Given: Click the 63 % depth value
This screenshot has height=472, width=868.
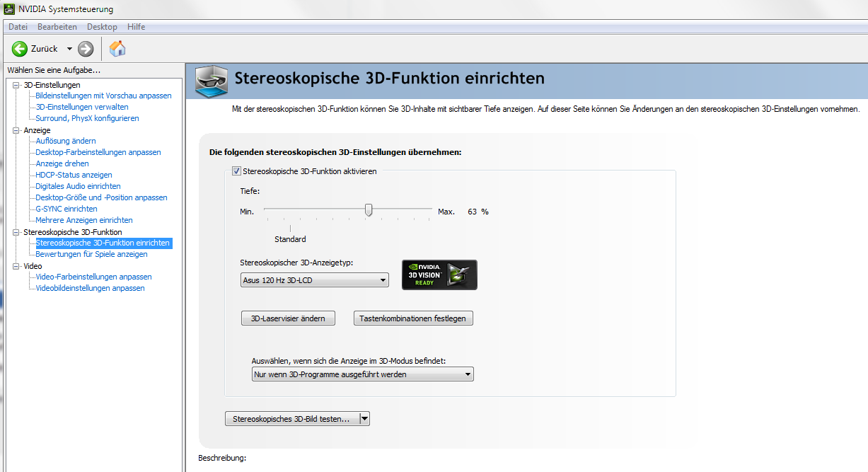Looking at the screenshot, I should 478,212.
